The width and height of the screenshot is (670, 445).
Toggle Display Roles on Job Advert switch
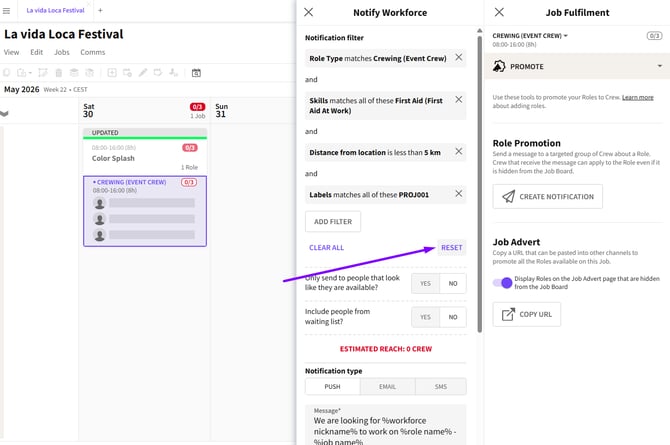(502, 283)
